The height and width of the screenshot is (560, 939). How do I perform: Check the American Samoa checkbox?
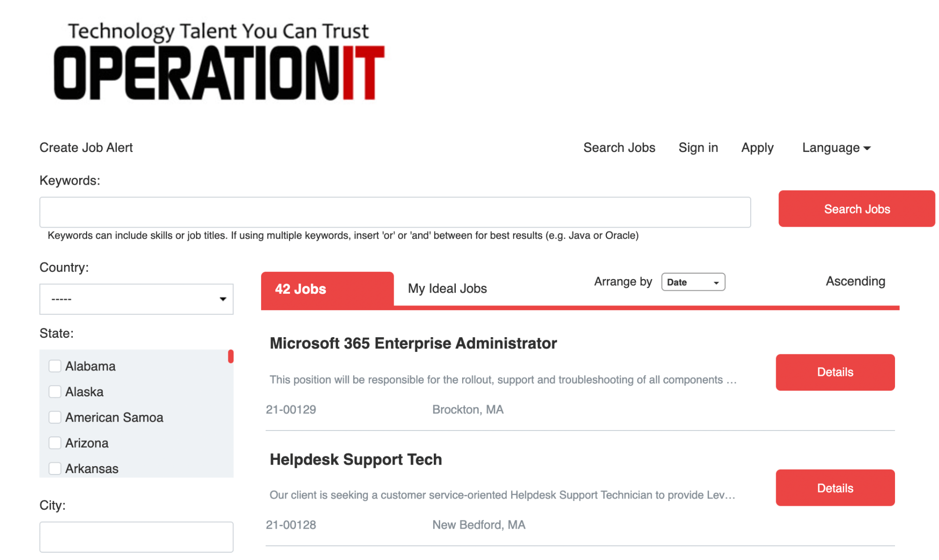tap(55, 417)
